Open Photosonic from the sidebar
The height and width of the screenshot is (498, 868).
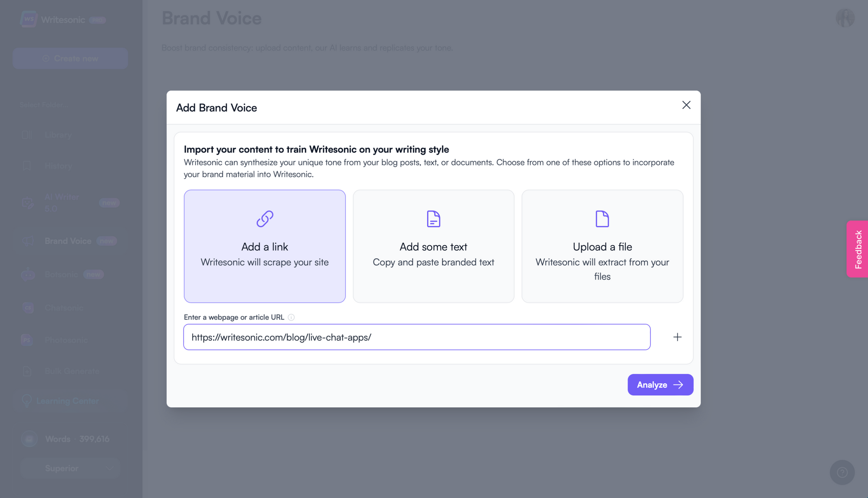point(66,340)
